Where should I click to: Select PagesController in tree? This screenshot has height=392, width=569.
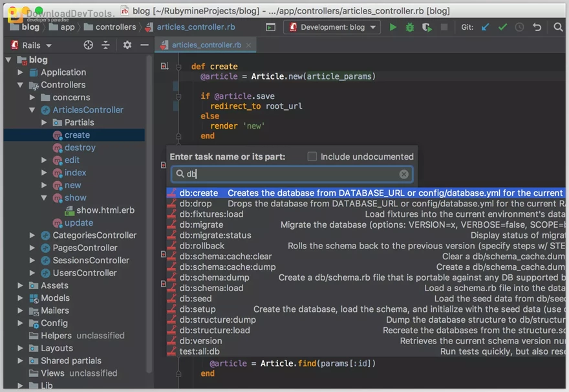79,248
